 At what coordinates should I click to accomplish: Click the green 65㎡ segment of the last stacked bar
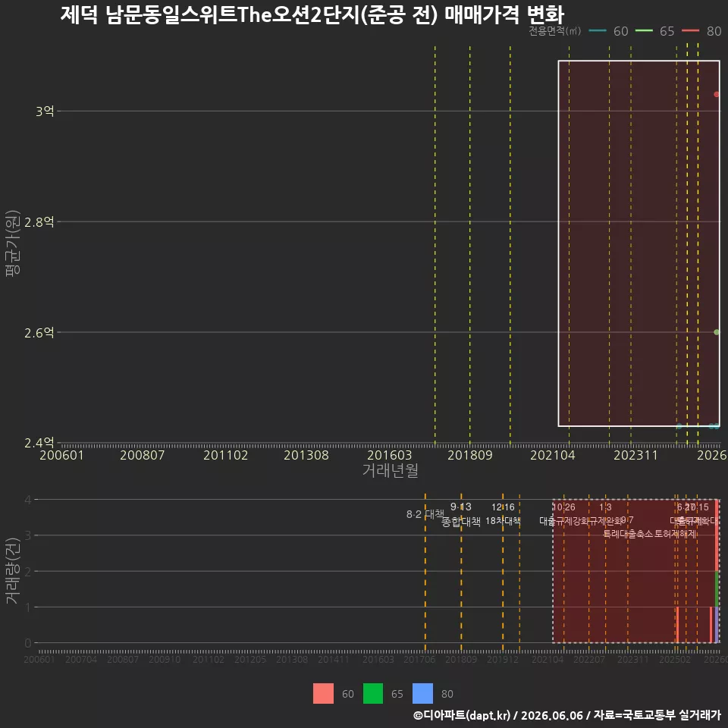(717, 588)
